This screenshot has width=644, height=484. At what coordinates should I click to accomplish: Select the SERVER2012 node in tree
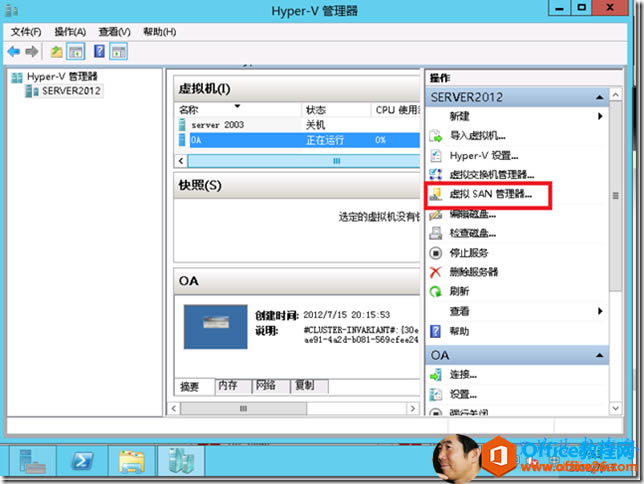point(64,91)
